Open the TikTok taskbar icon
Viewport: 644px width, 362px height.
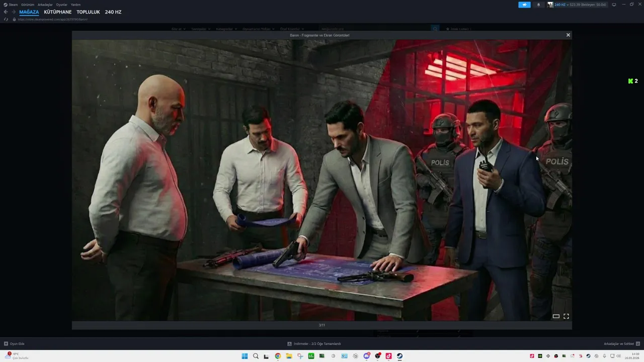(388, 356)
